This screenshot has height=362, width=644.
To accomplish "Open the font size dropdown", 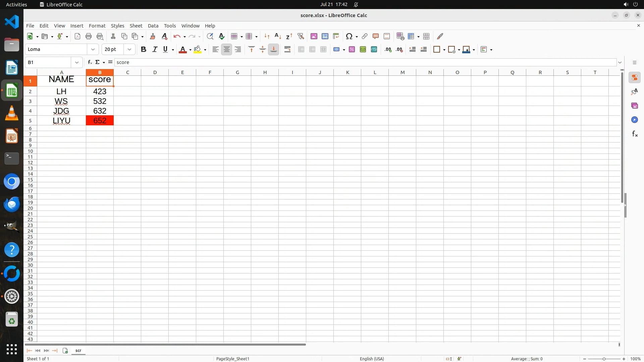I will 129,49.
